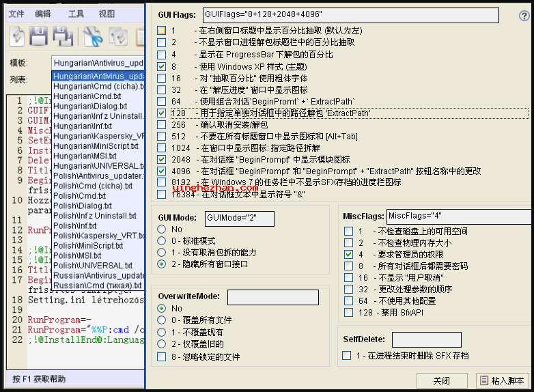Enable GUI flag 256 confirm cancel checkbox
Image resolution: width=534 pixels, height=392 pixels.
coord(161,125)
